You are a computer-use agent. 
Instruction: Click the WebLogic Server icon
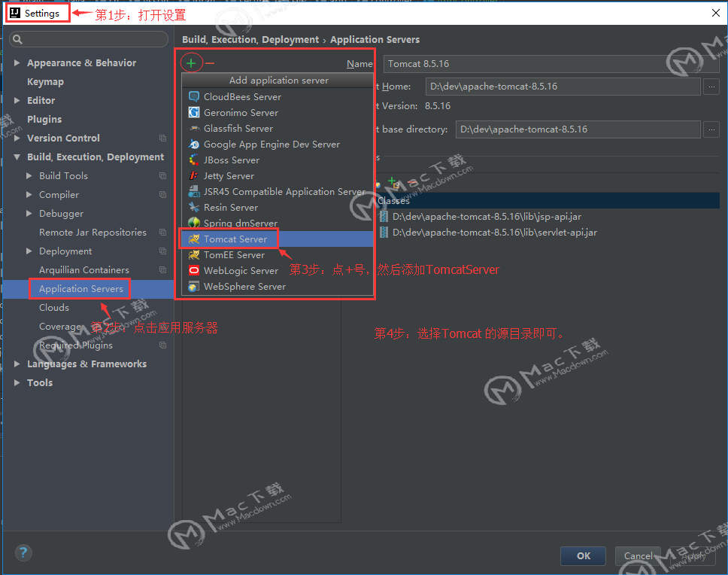coord(193,270)
